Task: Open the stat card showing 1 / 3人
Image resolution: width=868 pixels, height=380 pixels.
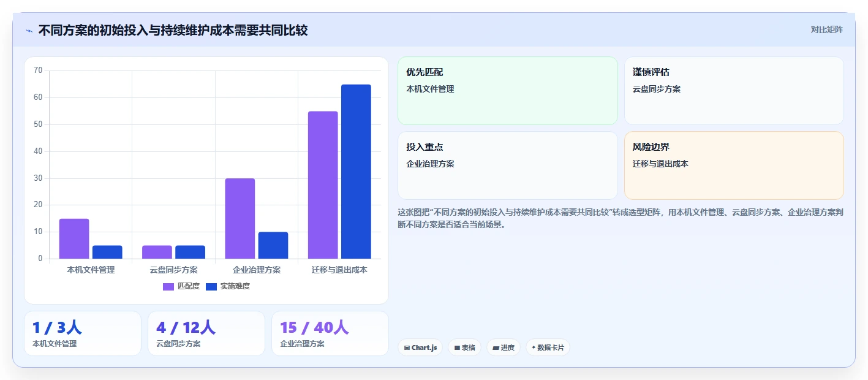Action: (x=83, y=333)
